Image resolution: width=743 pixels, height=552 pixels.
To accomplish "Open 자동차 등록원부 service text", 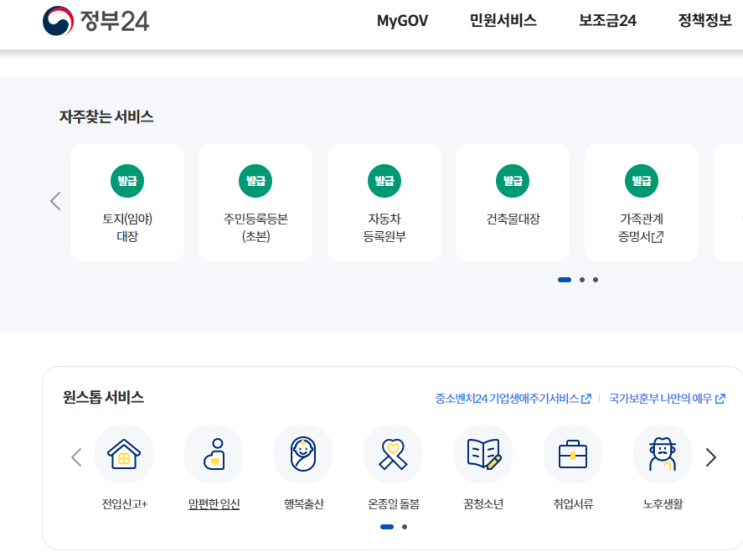I will coord(384,227).
